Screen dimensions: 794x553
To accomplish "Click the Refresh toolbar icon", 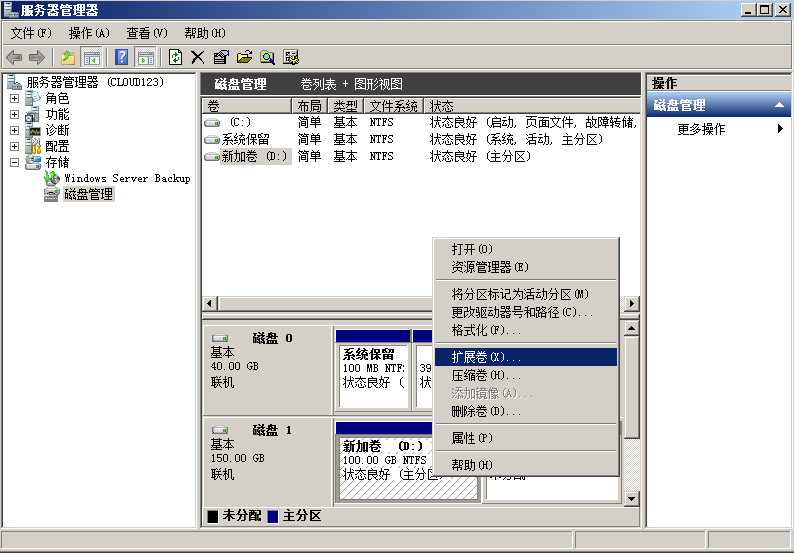I will click(x=175, y=58).
